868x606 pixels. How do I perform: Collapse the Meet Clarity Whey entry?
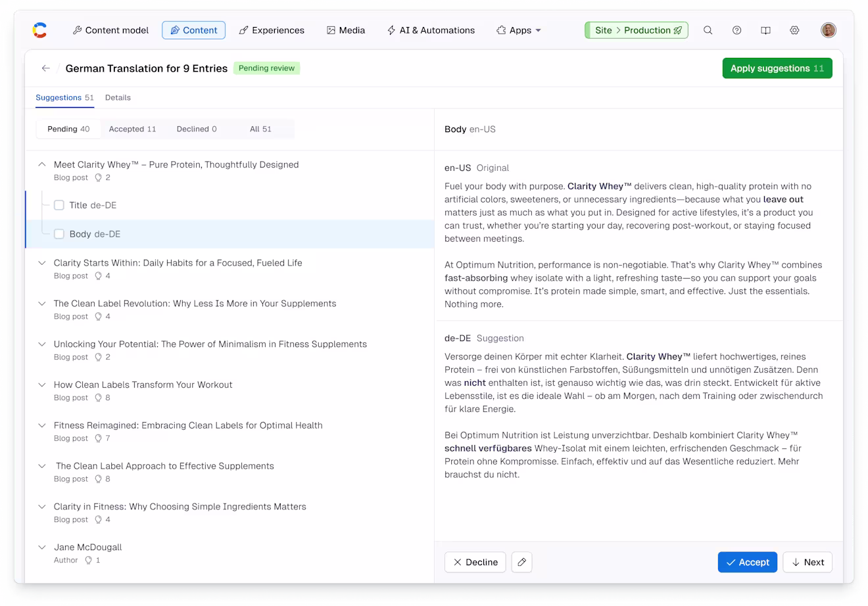[42, 165]
